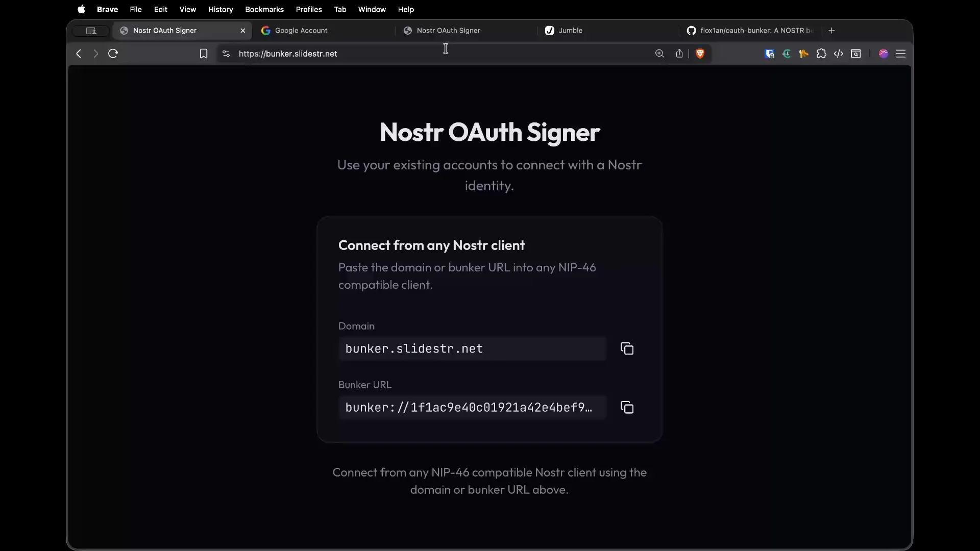Open the Extensions puzzle-piece menu
Screen dimensions: 980x551
point(821,54)
